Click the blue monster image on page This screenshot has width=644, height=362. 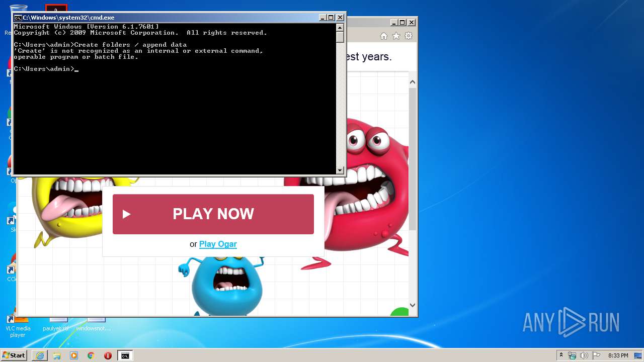click(221, 286)
